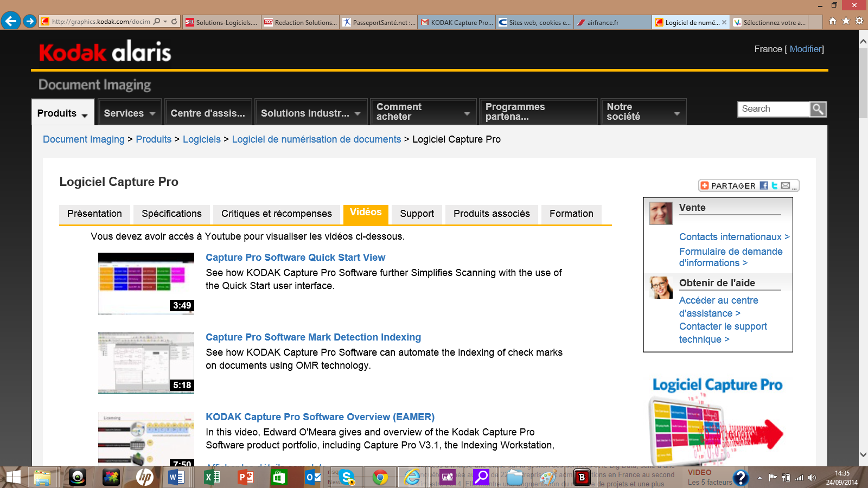
Task: Open Capture Pro Software Quick Start View link
Action: 295,258
